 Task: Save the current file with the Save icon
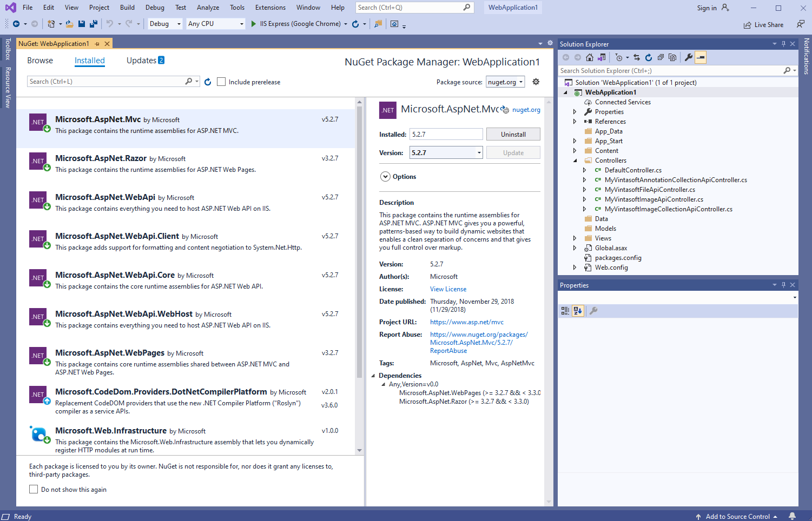pyautogui.click(x=82, y=24)
